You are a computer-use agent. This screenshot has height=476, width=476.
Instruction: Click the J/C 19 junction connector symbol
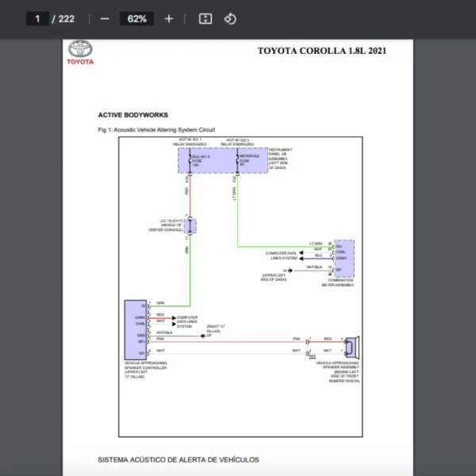tap(190, 225)
